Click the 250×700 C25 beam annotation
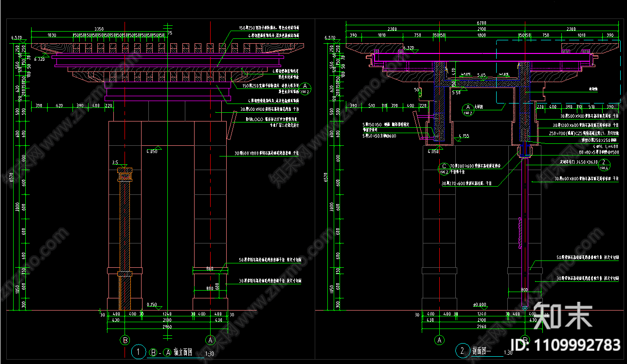The height and width of the screenshot is (364, 627). point(584,133)
